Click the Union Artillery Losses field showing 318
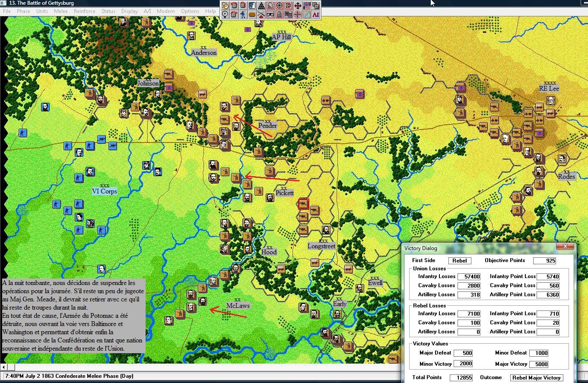 [x=469, y=295]
